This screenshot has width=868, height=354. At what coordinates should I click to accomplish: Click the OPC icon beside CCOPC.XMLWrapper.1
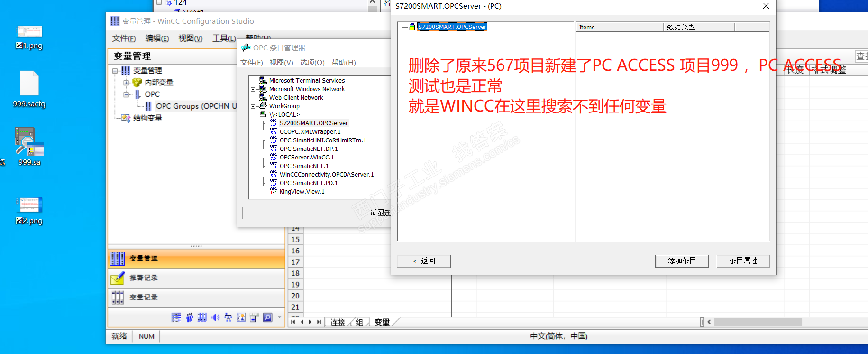pyautogui.click(x=274, y=131)
